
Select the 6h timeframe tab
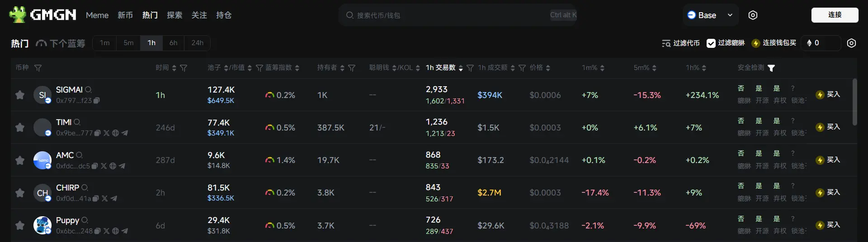[174, 43]
